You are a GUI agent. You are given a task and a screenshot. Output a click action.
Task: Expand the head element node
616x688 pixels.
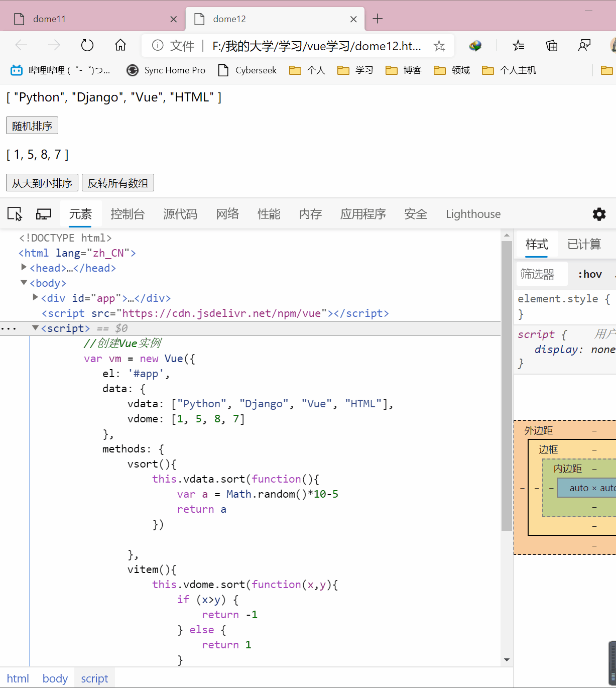click(24, 267)
